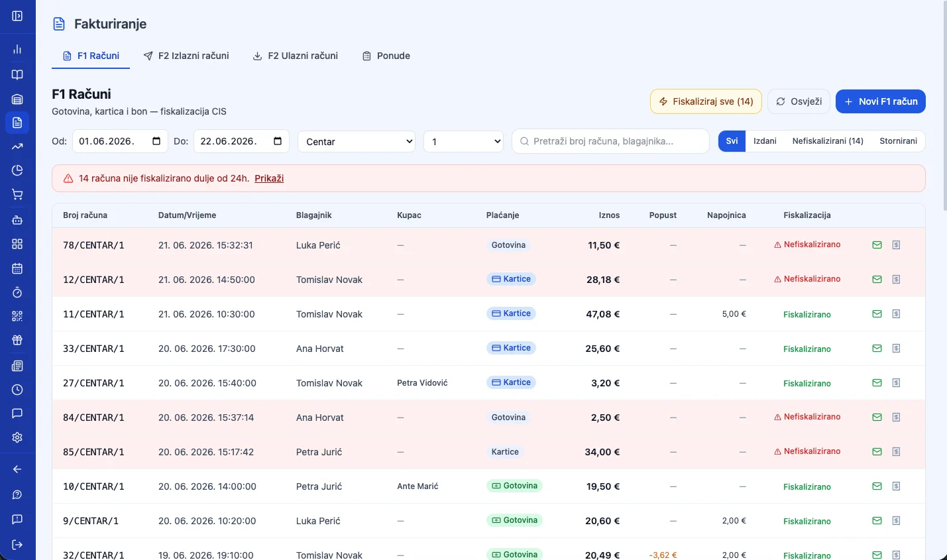Viewport: 947px width, 560px height.
Task: Send invoice 78/CENTAR/1 by email icon
Action: point(877,245)
